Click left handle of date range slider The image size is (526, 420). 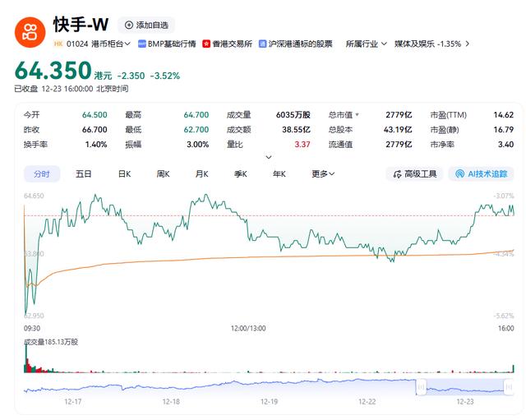coord(421,386)
